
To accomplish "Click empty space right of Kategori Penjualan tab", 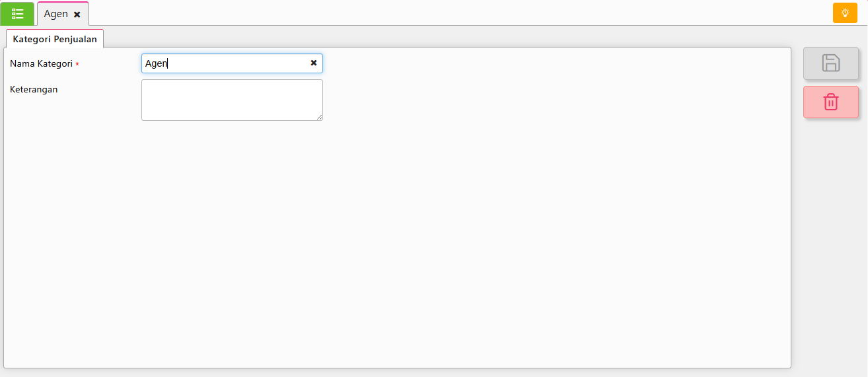I will pyautogui.click(x=396, y=38).
